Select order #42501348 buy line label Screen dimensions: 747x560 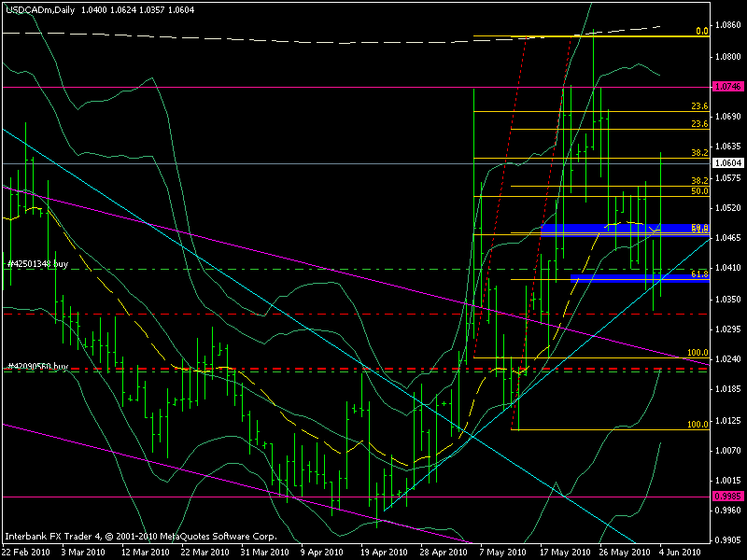[x=38, y=263]
